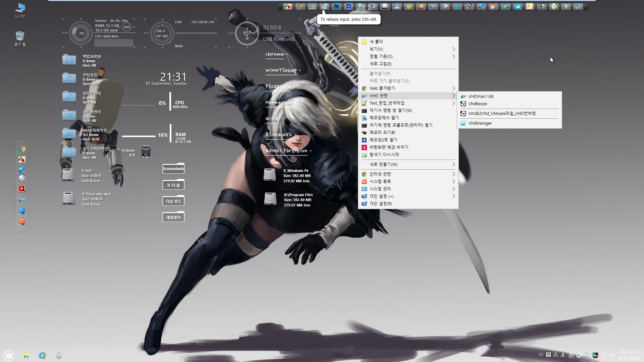Expand Web 즐겨찾기 submenu
The width and height of the screenshot is (644, 362).
pyautogui.click(x=408, y=88)
